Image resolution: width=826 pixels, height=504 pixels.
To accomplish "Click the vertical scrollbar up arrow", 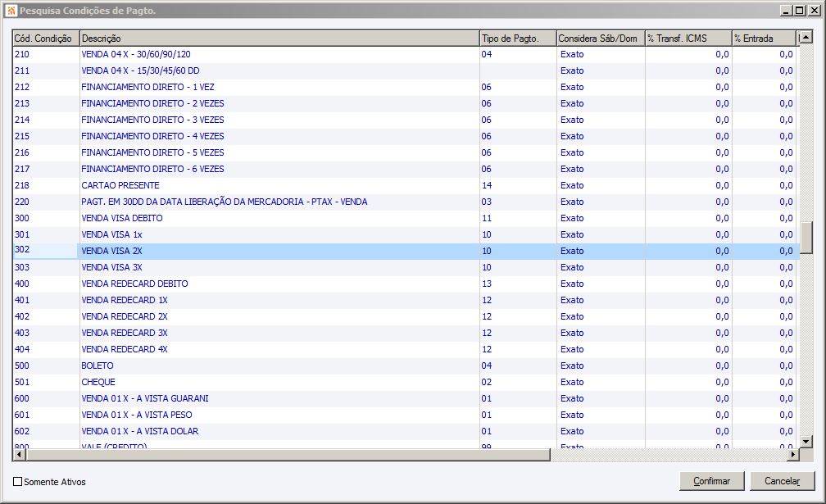I will 806,37.
